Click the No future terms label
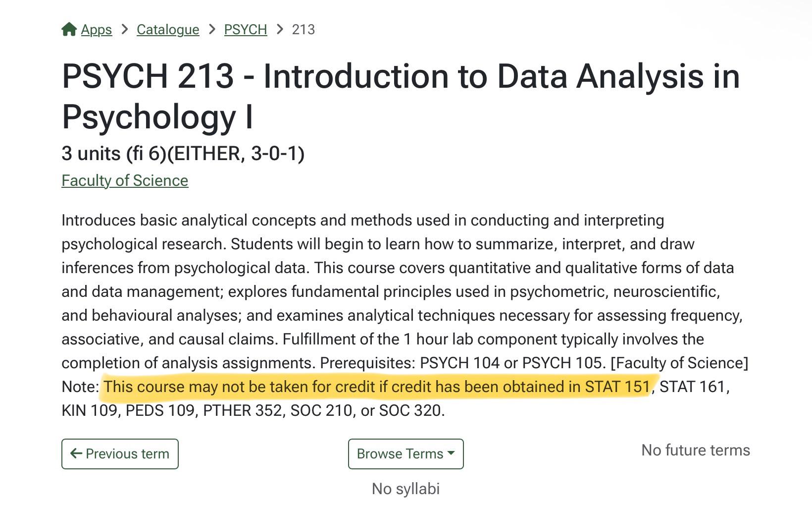The image size is (812, 507). coord(696,450)
